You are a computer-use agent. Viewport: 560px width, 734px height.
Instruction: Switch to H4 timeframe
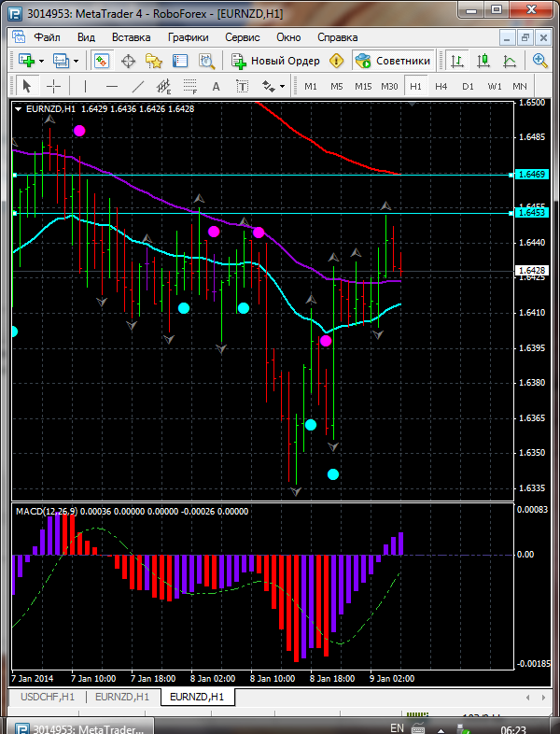point(441,86)
